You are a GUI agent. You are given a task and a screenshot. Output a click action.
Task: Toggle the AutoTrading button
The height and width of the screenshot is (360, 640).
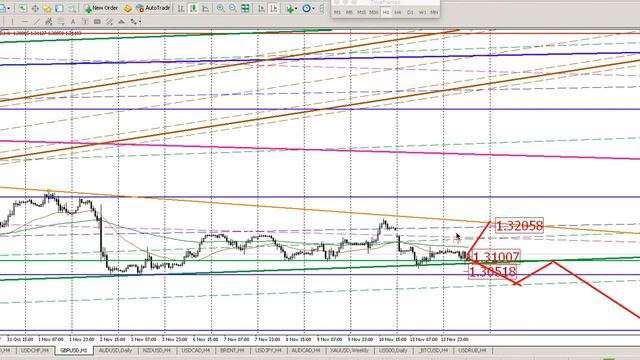pos(153,8)
